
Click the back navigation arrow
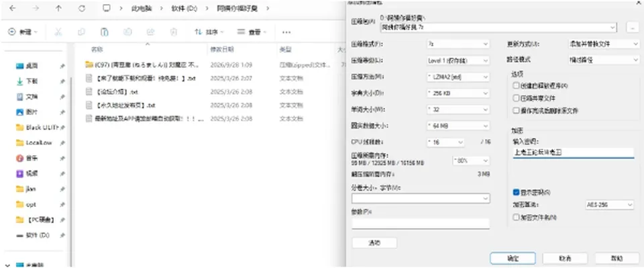pyautogui.click(x=12, y=8)
